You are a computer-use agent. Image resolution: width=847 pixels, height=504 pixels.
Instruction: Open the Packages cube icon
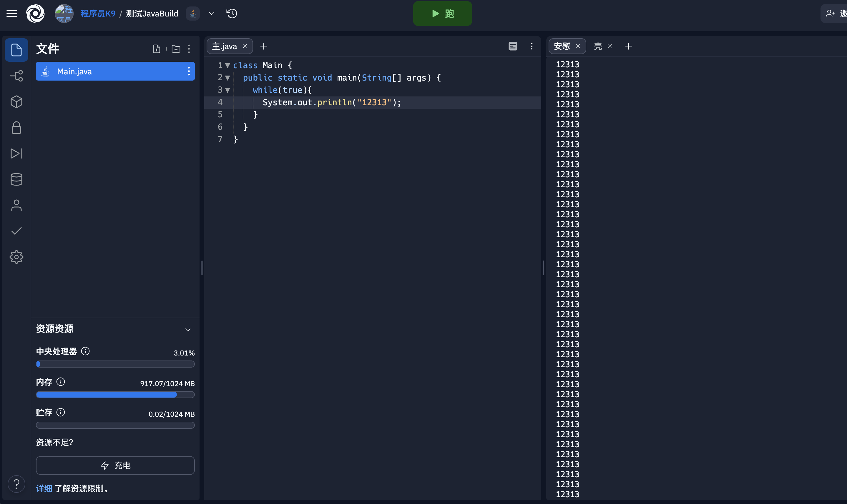(x=16, y=101)
